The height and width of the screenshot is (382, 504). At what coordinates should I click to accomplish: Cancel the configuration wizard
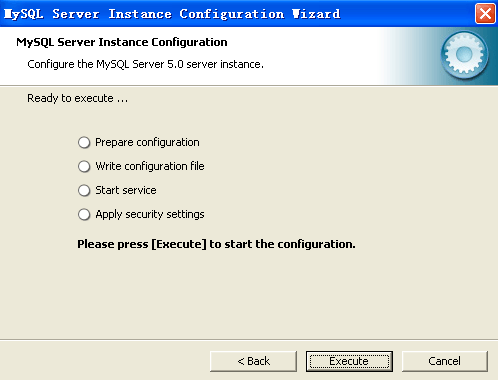[444, 361]
